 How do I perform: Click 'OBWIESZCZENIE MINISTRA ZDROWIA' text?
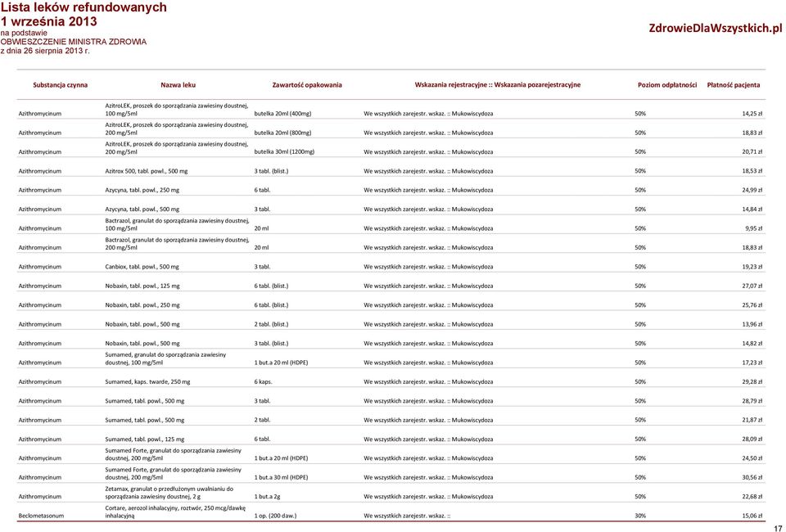click(73, 42)
